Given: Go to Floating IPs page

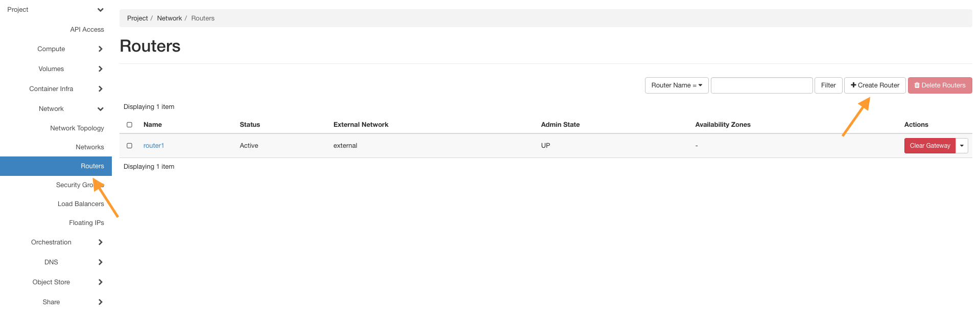Looking at the screenshot, I should 86,223.
